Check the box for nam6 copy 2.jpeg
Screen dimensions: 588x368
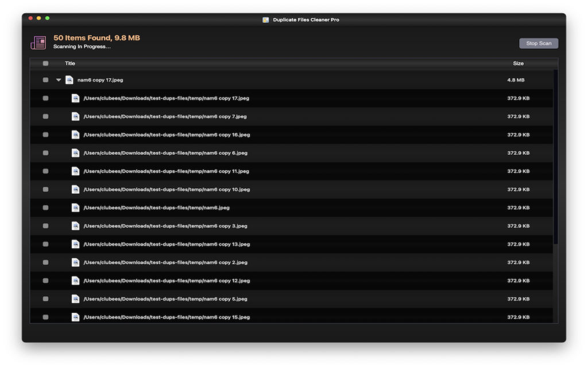click(45, 262)
